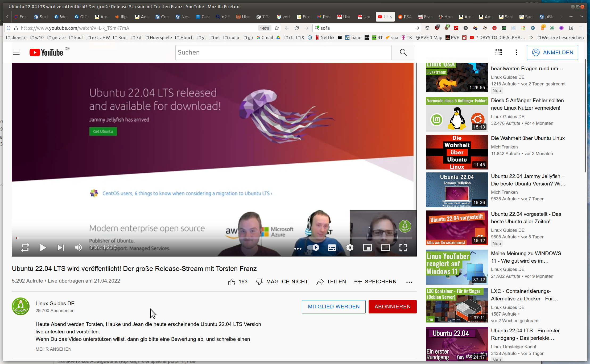Image resolution: width=590 pixels, height=364 pixels.
Task: Open the Firefox application menu
Action: pos(581,28)
